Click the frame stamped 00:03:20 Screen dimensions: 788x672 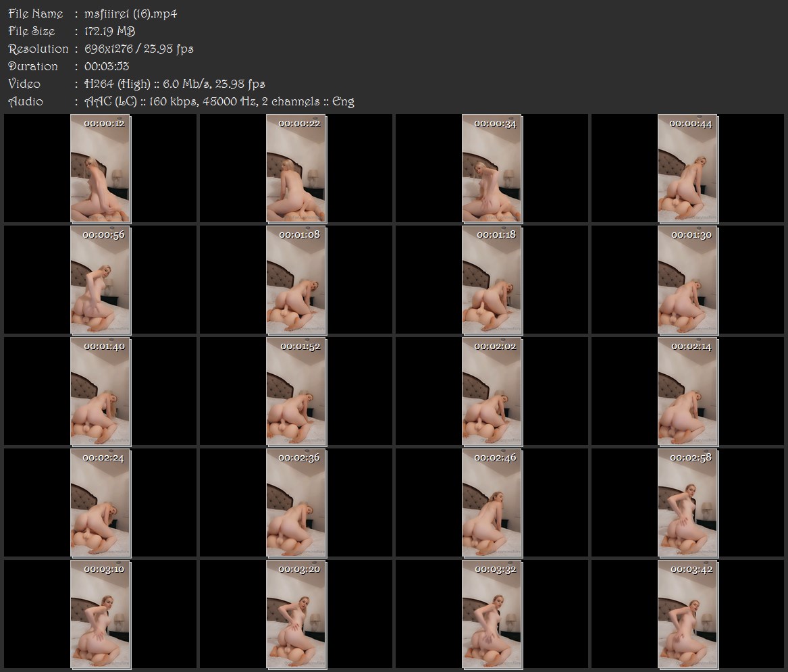tap(296, 615)
